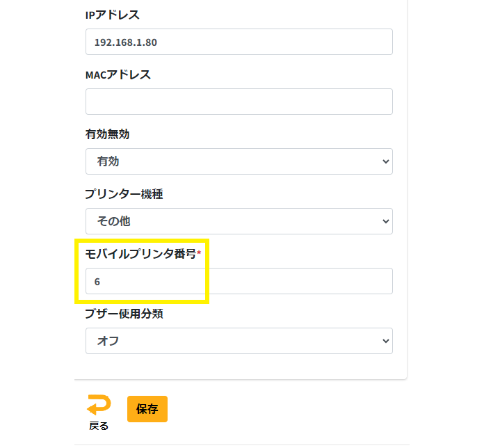Click the empty MACアドレス text box

click(x=239, y=102)
